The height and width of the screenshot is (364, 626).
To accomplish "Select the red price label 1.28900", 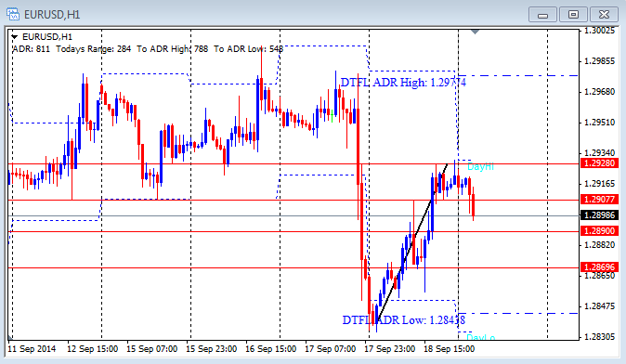I will pos(599,231).
